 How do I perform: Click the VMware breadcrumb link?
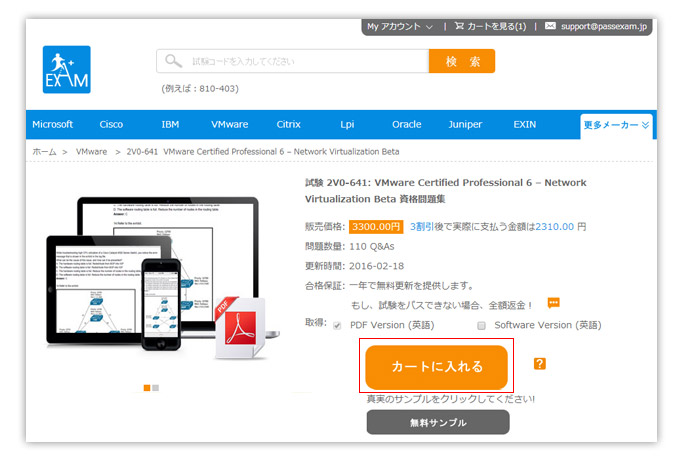pos(92,152)
